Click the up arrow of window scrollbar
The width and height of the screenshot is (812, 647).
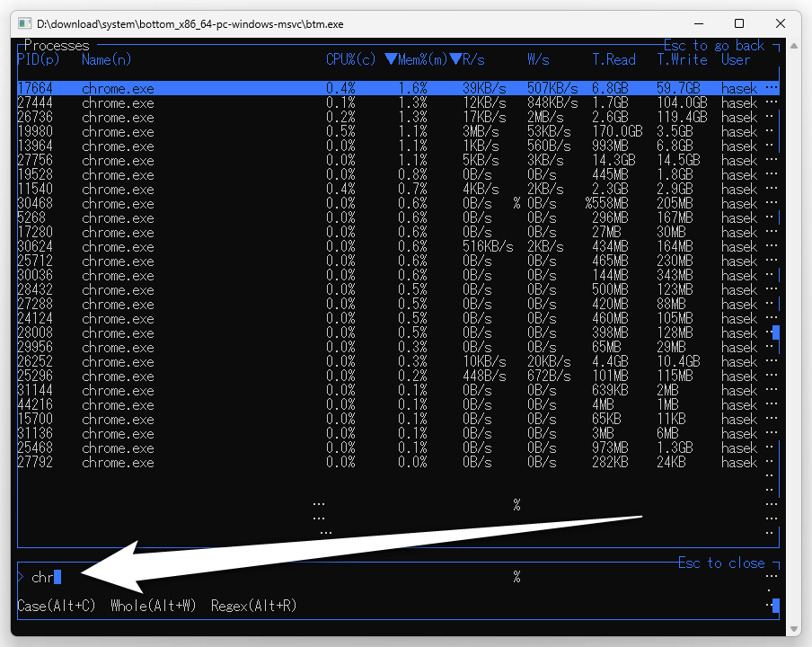click(x=794, y=46)
